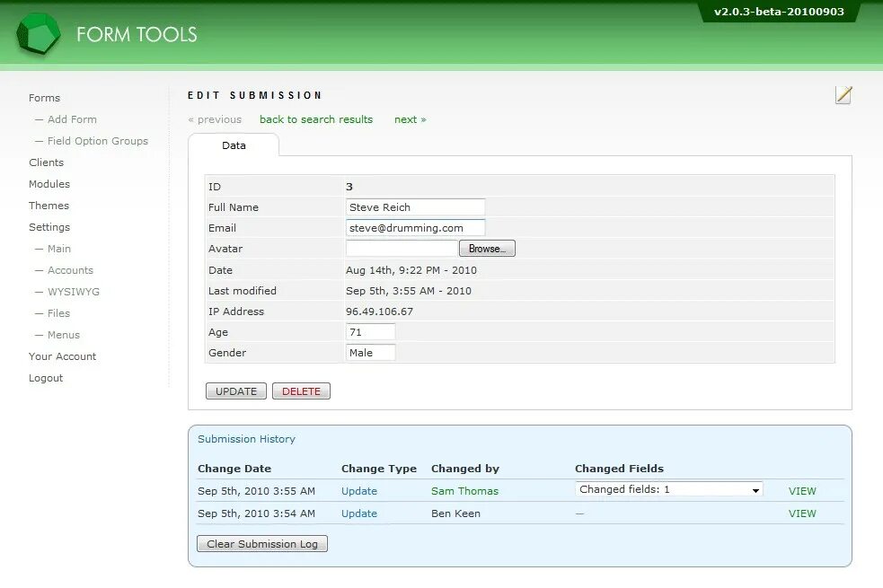Image resolution: width=883 pixels, height=588 pixels.
Task: Open Files settings submenu
Action: click(x=58, y=313)
